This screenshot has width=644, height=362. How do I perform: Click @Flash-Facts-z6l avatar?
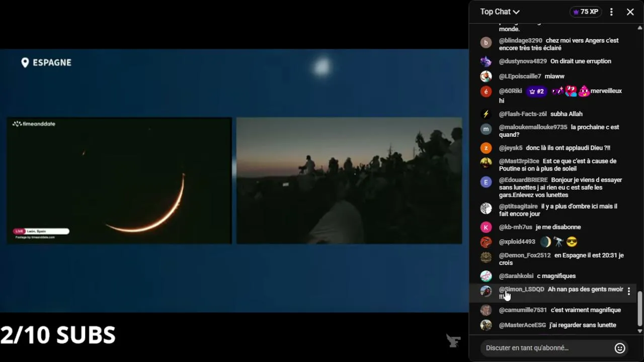(x=486, y=114)
